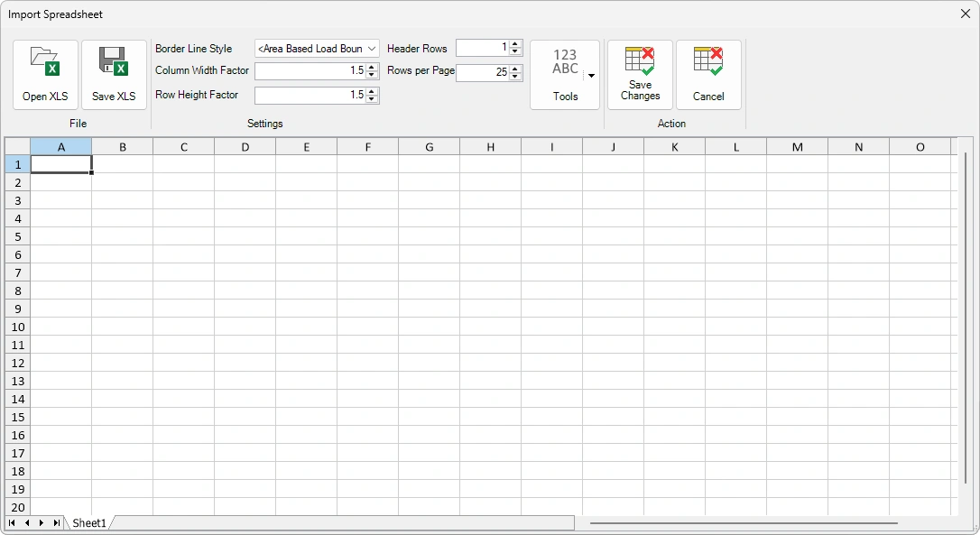The width and height of the screenshot is (980, 535).
Task: Jump to the last sheet navigation arrow
Action: (56, 522)
